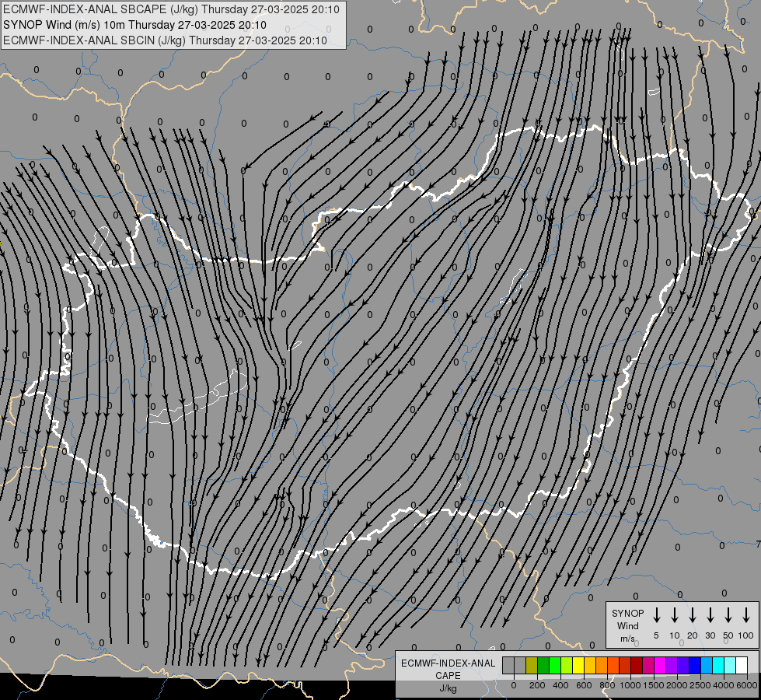Click the wind arrow above the 50 m/s label
This screenshot has height=700, width=761.
click(x=728, y=615)
